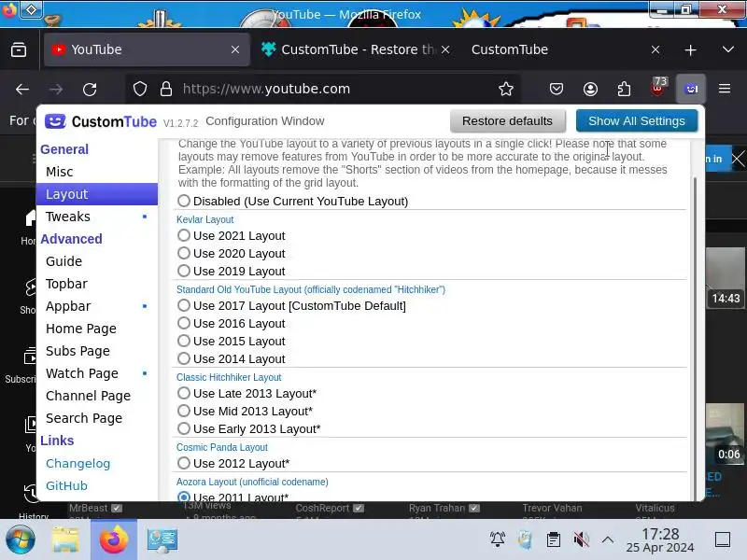Select the Use 2011 Layout option
Screen dimensions: 747x560
click(x=183, y=497)
